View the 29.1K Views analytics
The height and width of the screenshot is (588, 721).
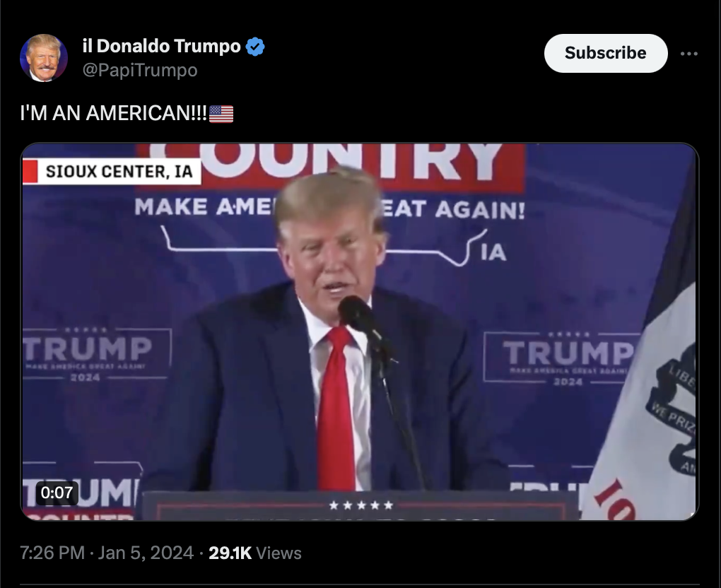(x=254, y=553)
